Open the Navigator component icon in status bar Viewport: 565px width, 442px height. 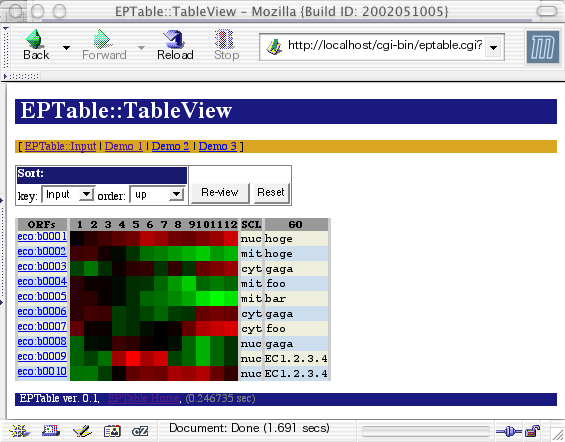click(19, 430)
